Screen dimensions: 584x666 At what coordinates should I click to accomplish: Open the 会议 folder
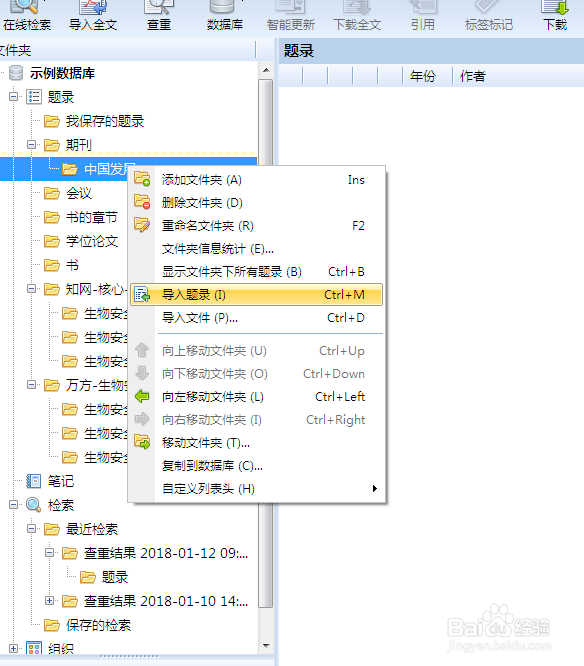(78, 193)
